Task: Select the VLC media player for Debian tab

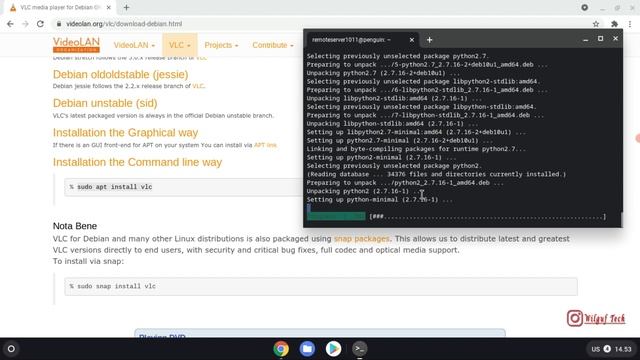Action: (60, 7)
